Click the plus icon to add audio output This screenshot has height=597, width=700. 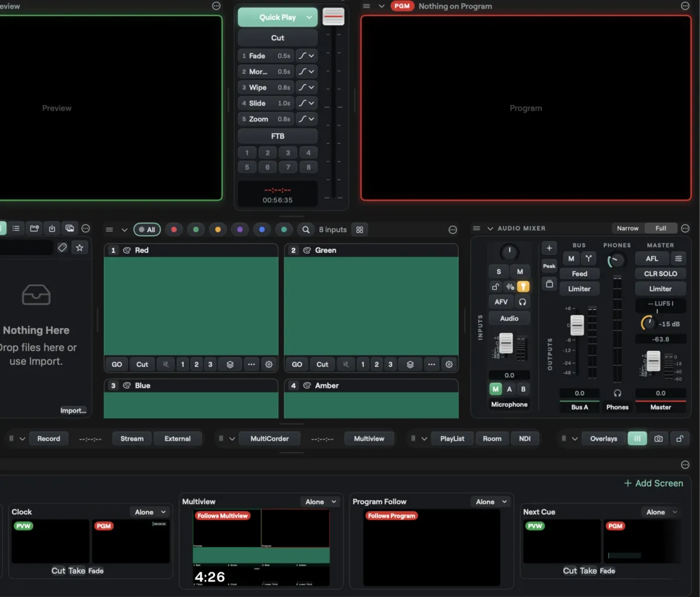coord(549,248)
